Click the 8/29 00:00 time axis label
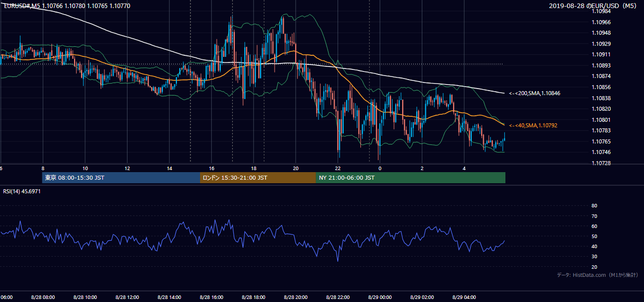This screenshot has width=644, height=302. point(380,297)
